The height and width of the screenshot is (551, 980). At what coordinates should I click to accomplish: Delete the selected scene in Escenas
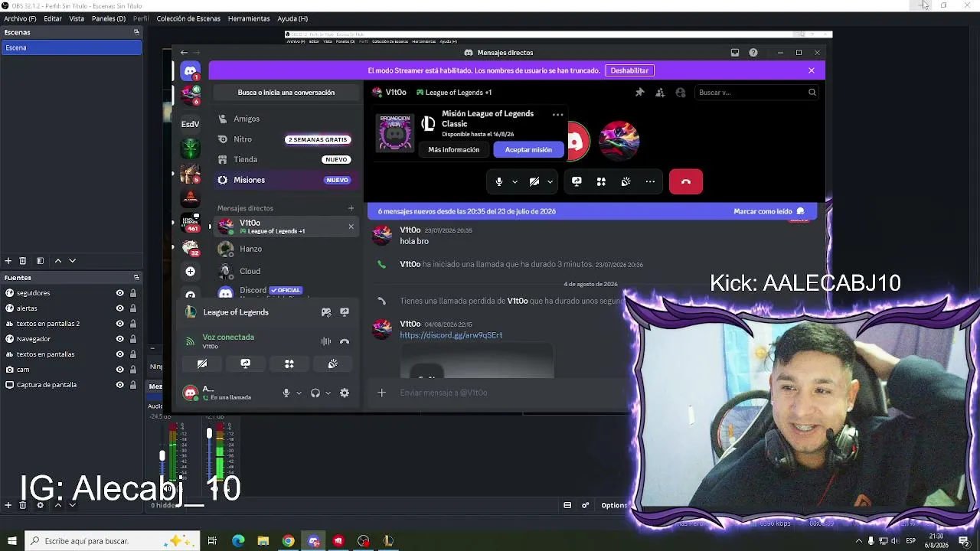[x=23, y=261]
